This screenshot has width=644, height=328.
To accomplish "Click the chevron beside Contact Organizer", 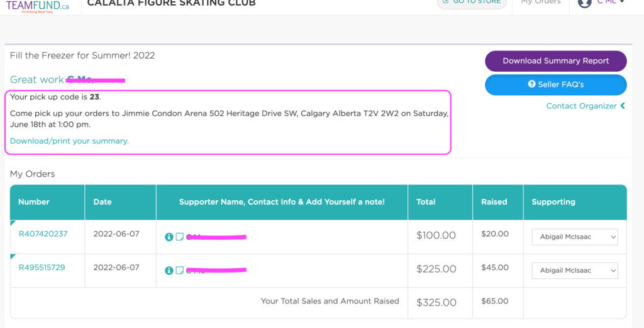I will click(623, 106).
